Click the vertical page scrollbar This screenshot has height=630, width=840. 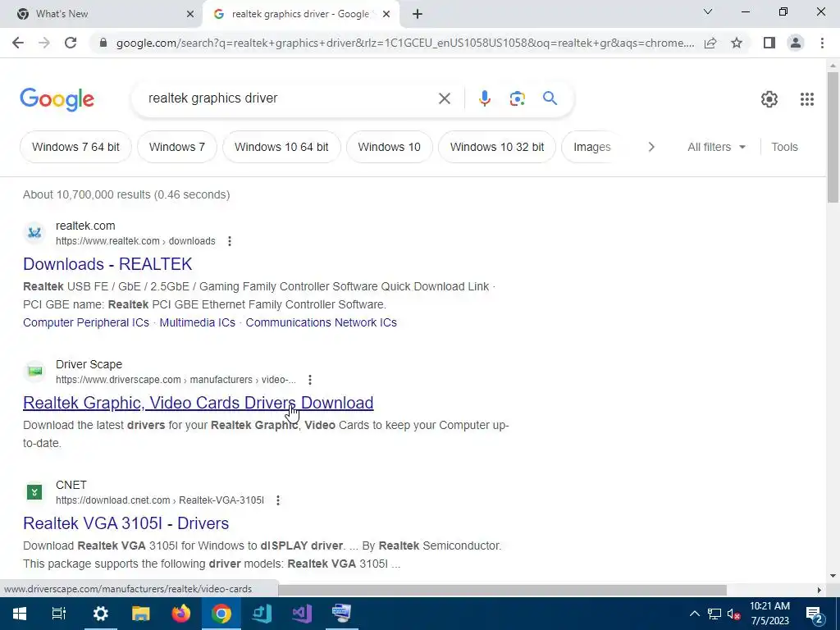pos(833,137)
